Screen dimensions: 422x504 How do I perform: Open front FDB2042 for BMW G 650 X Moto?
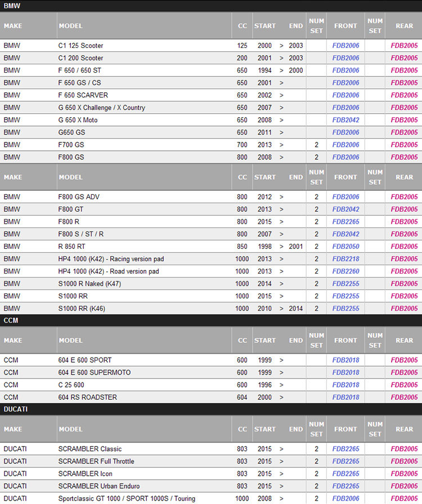click(345, 120)
